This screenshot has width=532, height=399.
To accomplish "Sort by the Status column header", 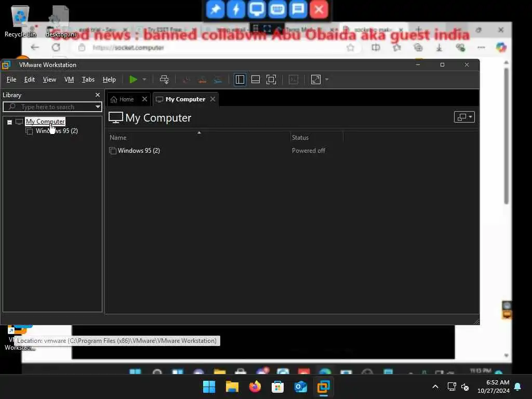I will 300,137.
